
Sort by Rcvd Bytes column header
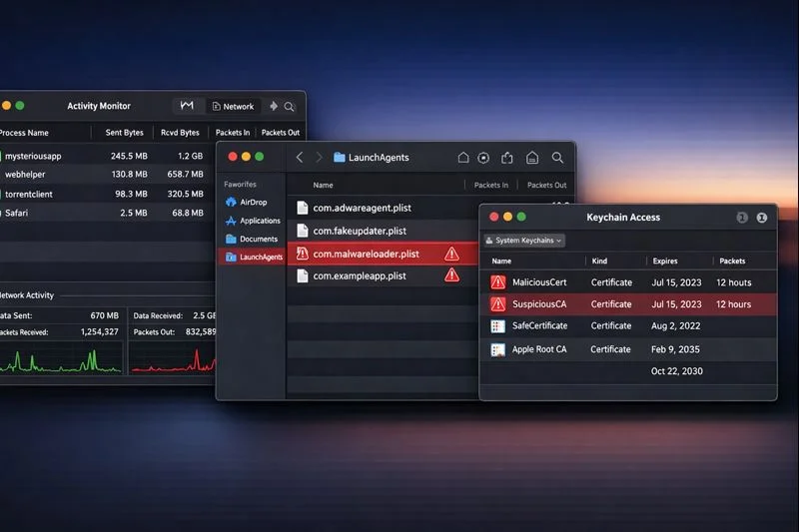pos(180,133)
